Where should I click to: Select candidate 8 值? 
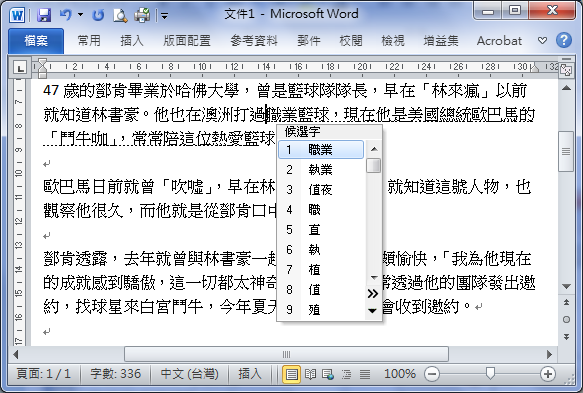point(321,290)
